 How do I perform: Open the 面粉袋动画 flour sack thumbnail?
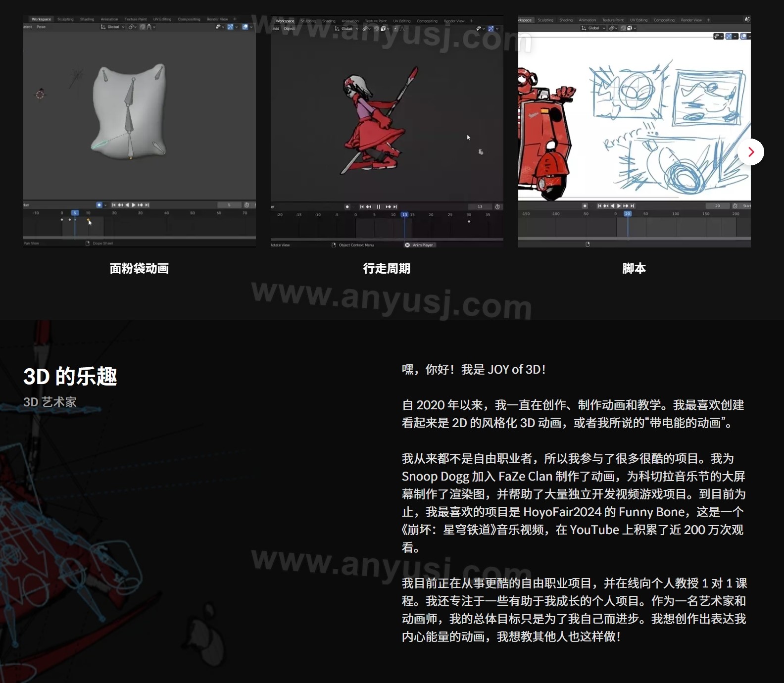point(140,131)
